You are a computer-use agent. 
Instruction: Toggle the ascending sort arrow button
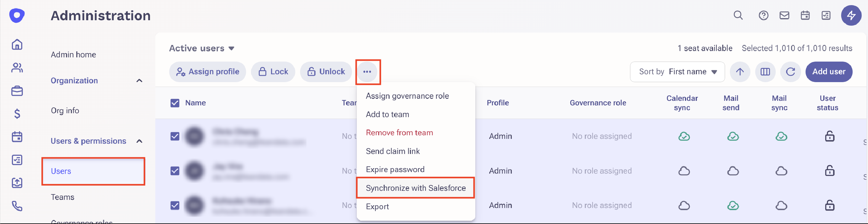740,72
